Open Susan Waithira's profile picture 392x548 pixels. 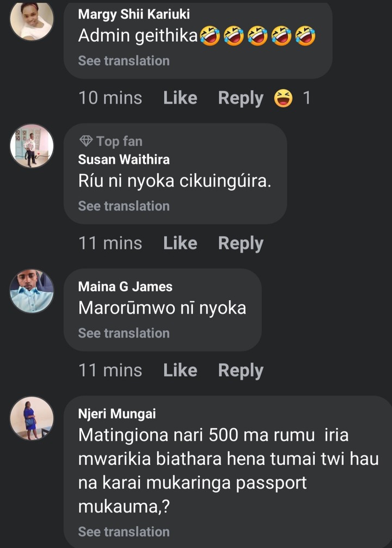click(x=32, y=145)
